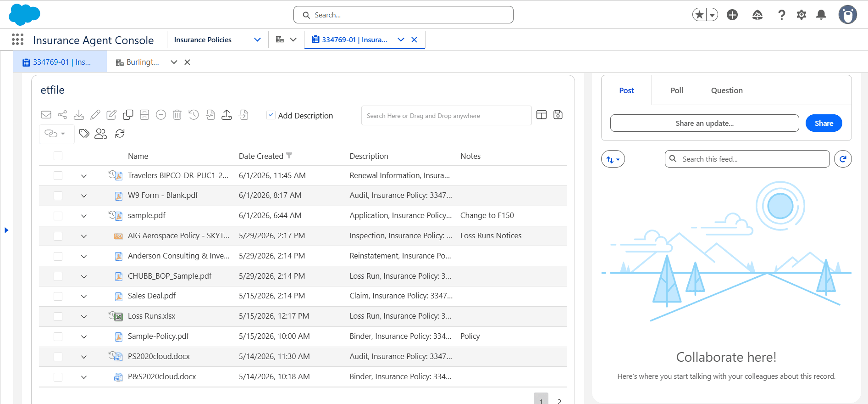Close the 334769-01 workspace tab
868x404 pixels.
pos(415,39)
